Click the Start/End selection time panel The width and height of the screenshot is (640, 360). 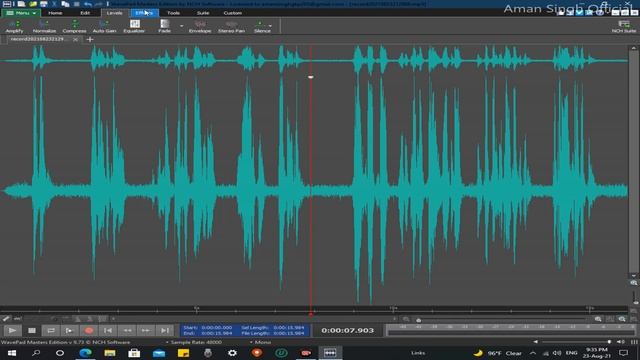245,330
